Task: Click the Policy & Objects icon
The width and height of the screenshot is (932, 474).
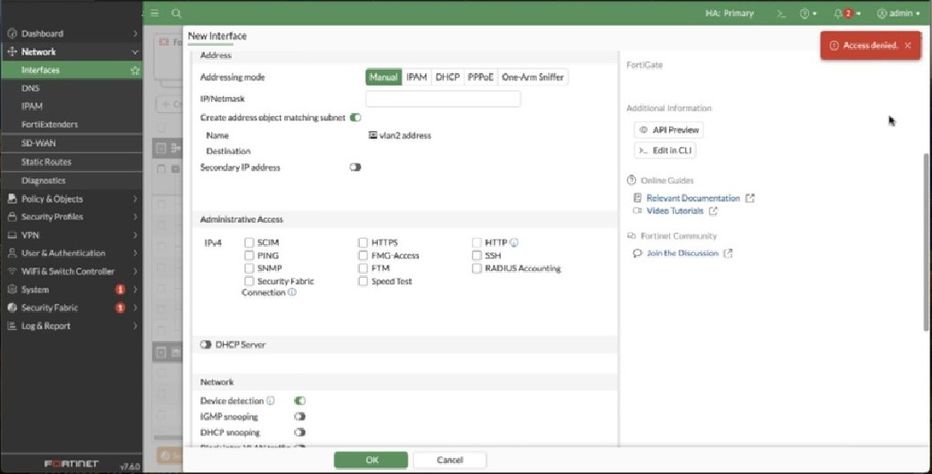Action: (x=12, y=199)
